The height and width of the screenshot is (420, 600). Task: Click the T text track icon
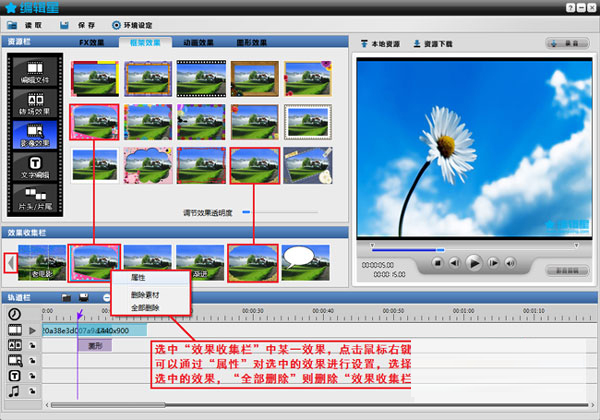pos(15,376)
